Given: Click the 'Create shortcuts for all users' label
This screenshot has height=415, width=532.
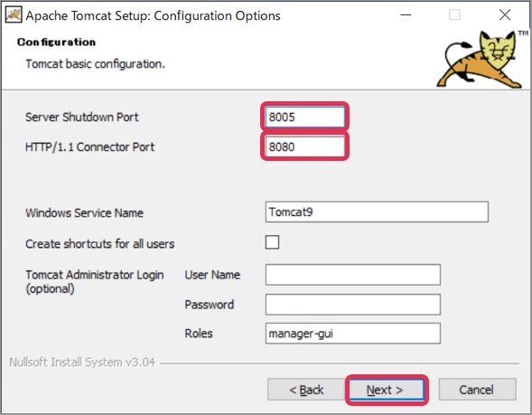Looking at the screenshot, I should pyautogui.click(x=99, y=244).
